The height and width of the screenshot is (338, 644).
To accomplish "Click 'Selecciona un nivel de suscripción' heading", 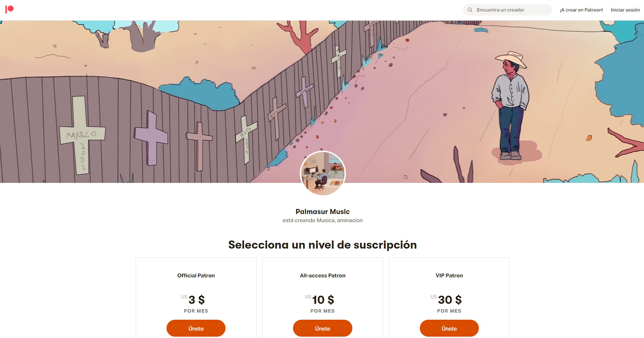I will [x=323, y=245].
